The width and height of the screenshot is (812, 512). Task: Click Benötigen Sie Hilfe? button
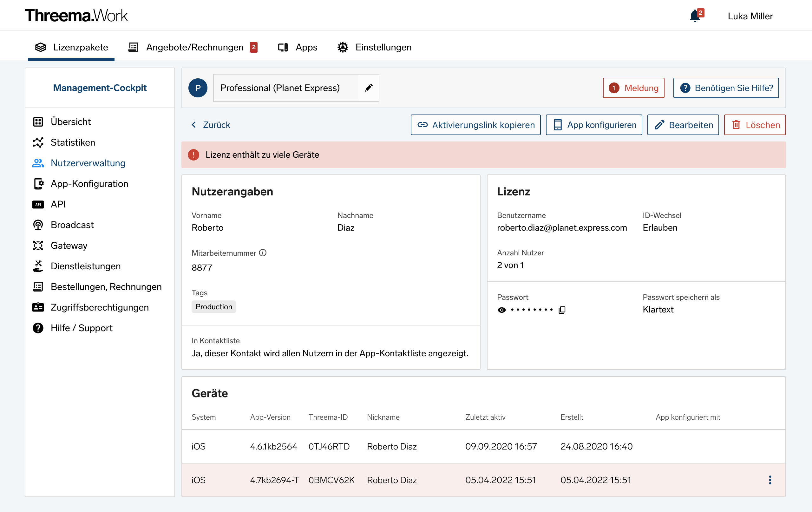click(x=726, y=88)
